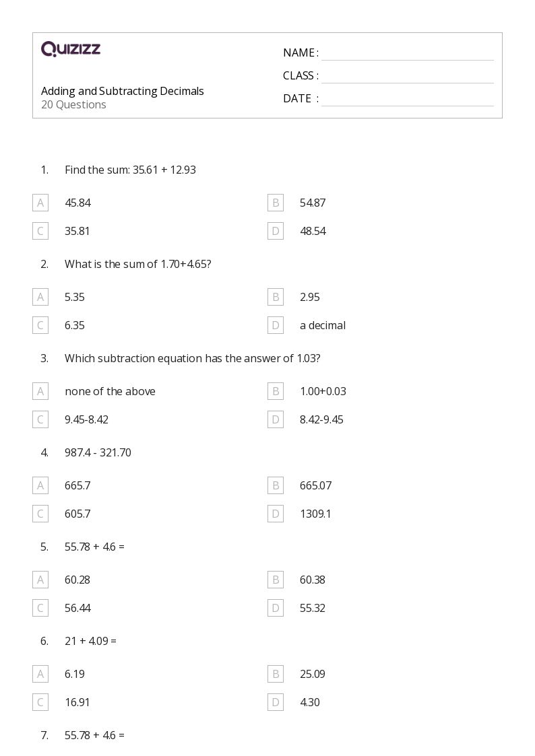Click question 3 text about subtraction equation
This screenshot has width=535, height=756.
click(x=193, y=358)
